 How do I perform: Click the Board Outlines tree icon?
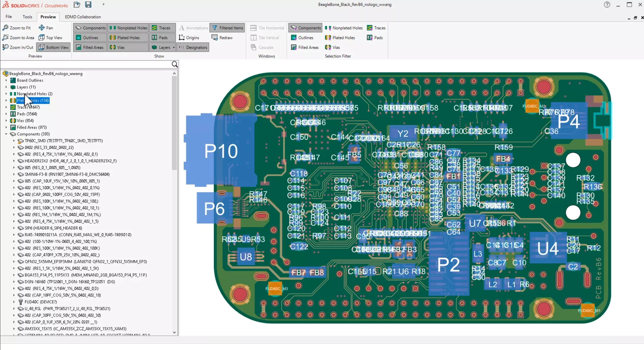pyautogui.click(x=13, y=80)
